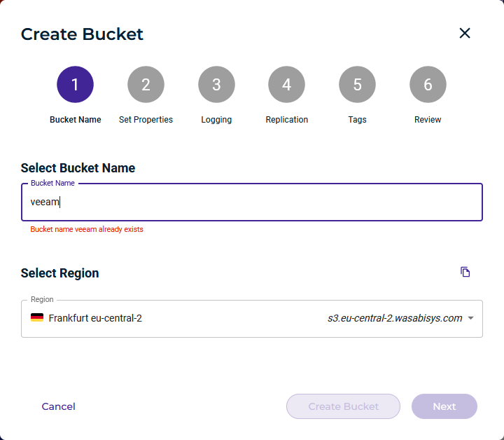Image resolution: width=504 pixels, height=440 pixels.
Task: Switch to the Set Properties step label
Action: coord(146,120)
